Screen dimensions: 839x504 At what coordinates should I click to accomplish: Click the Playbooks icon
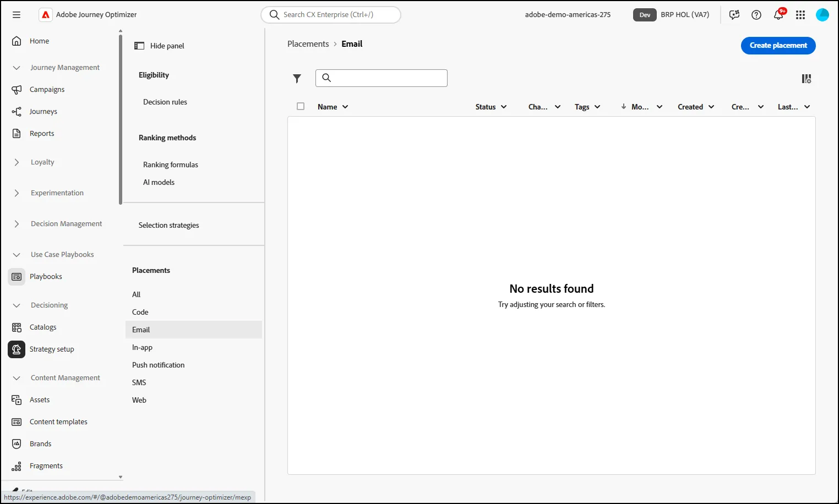17,276
